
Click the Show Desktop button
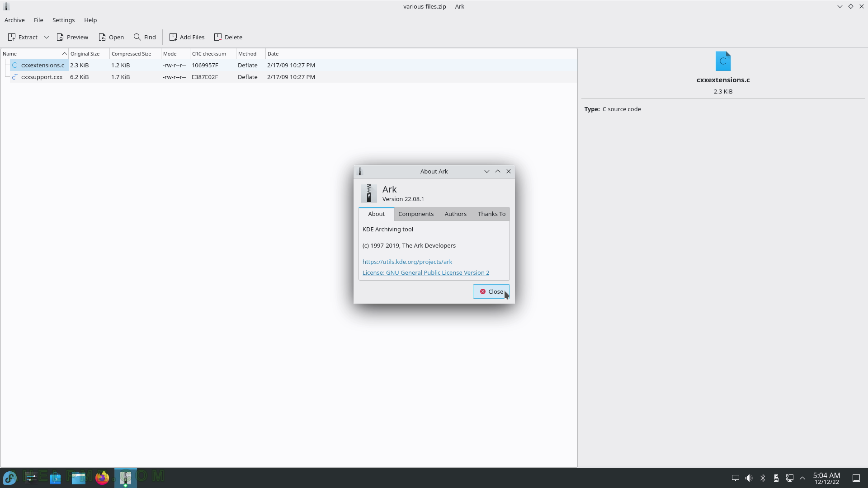pos(856,478)
